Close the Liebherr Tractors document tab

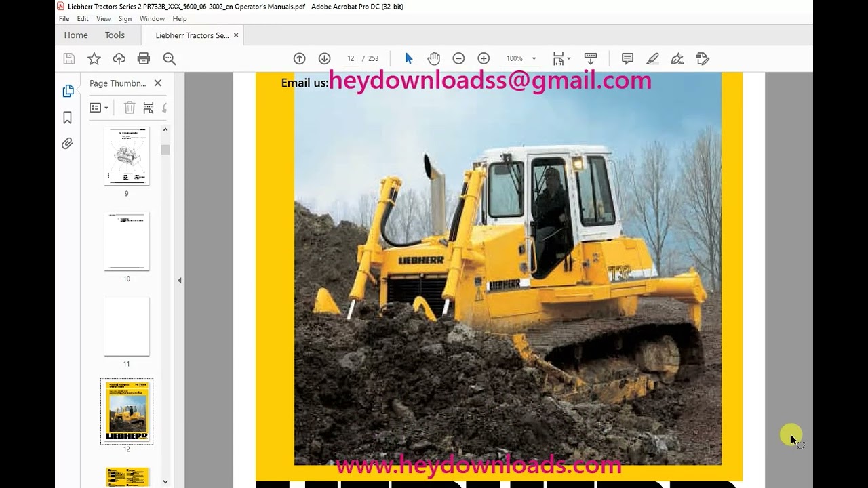coord(236,35)
